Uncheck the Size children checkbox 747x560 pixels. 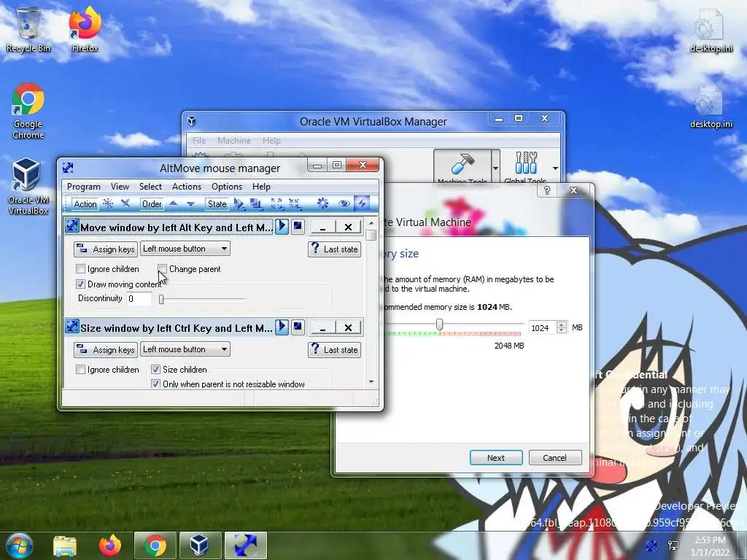pos(155,370)
